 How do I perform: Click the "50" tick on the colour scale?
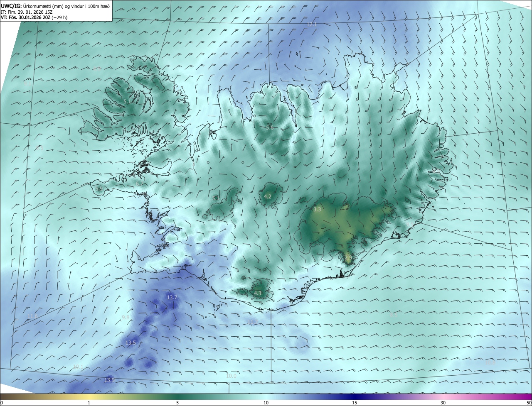pos(529,403)
